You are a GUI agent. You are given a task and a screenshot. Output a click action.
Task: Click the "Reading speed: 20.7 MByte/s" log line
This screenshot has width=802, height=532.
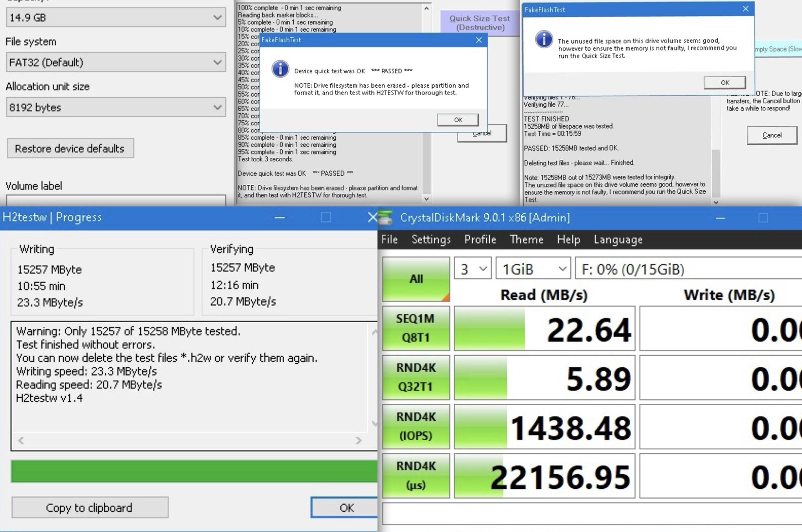(89, 385)
